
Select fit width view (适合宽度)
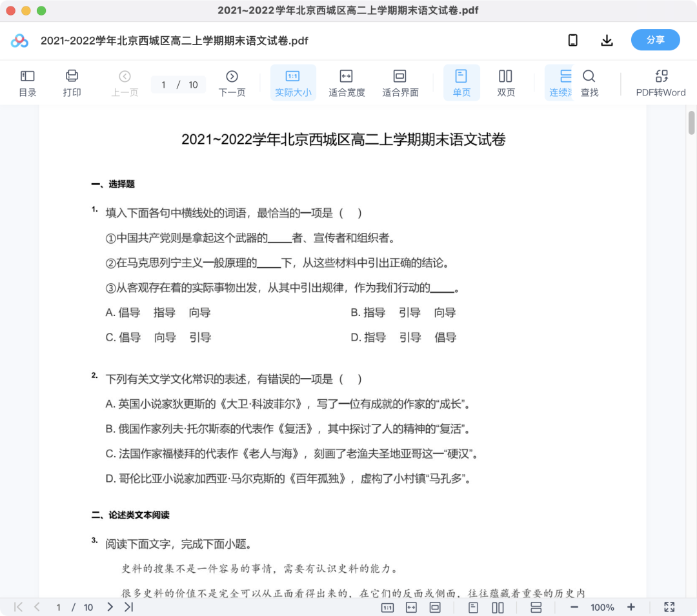coord(347,83)
